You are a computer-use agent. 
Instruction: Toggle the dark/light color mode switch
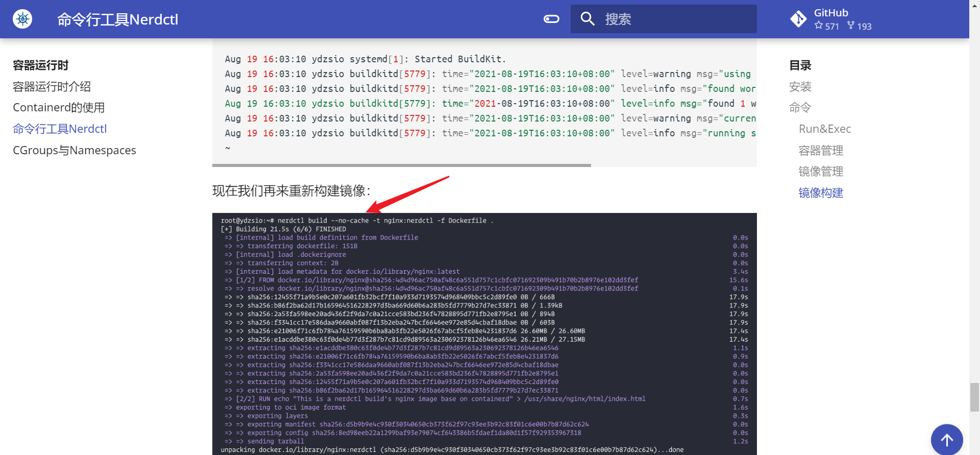pyautogui.click(x=552, y=19)
